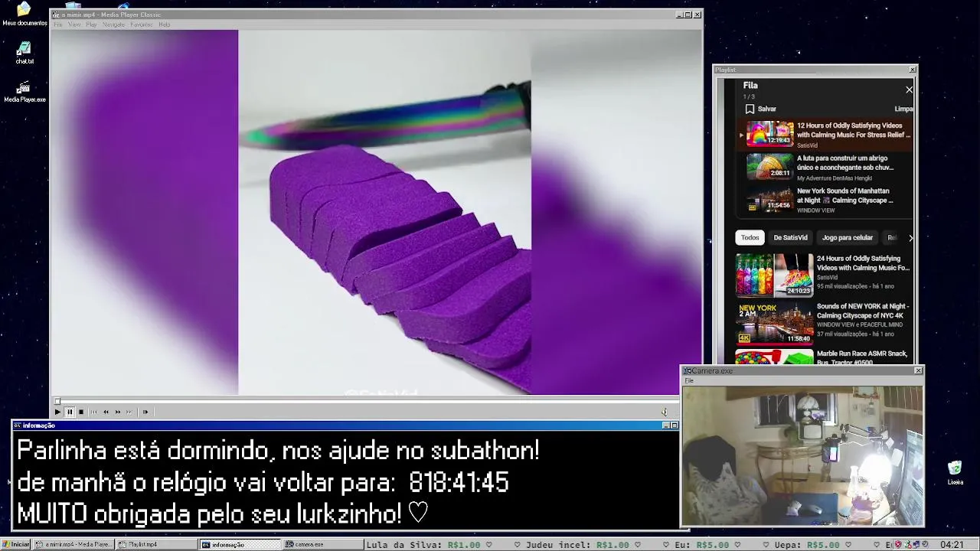Close the Fila queue panel with X

tap(909, 90)
